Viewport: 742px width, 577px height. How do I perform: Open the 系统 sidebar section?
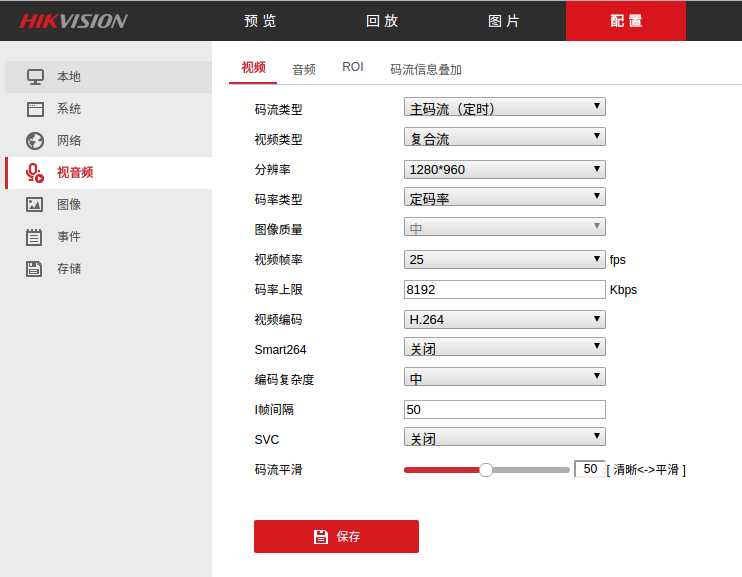pos(108,109)
